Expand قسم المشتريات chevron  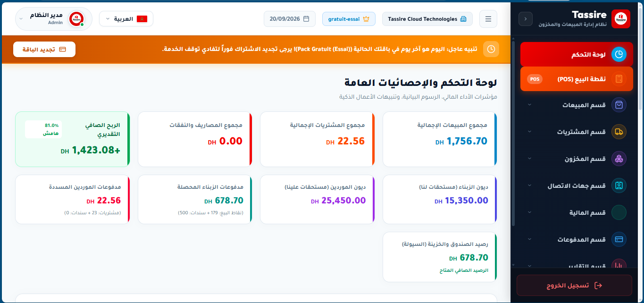coord(529,132)
